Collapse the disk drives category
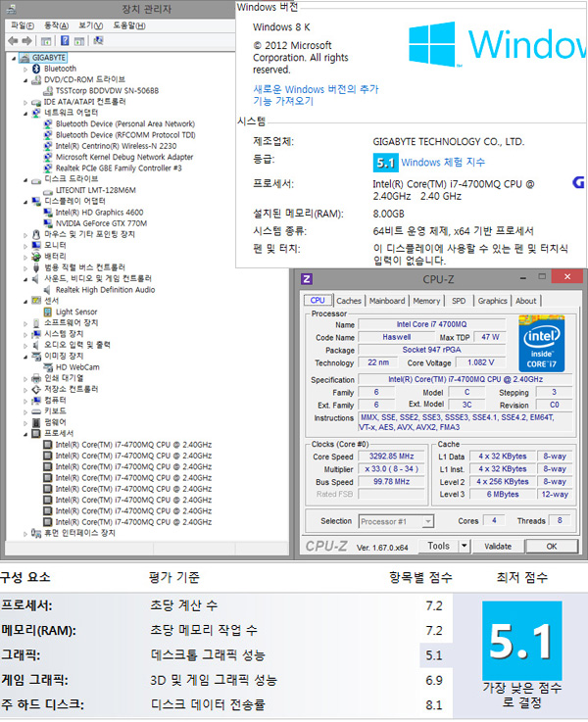Viewport: 588px width, 722px height. (x=25, y=179)
